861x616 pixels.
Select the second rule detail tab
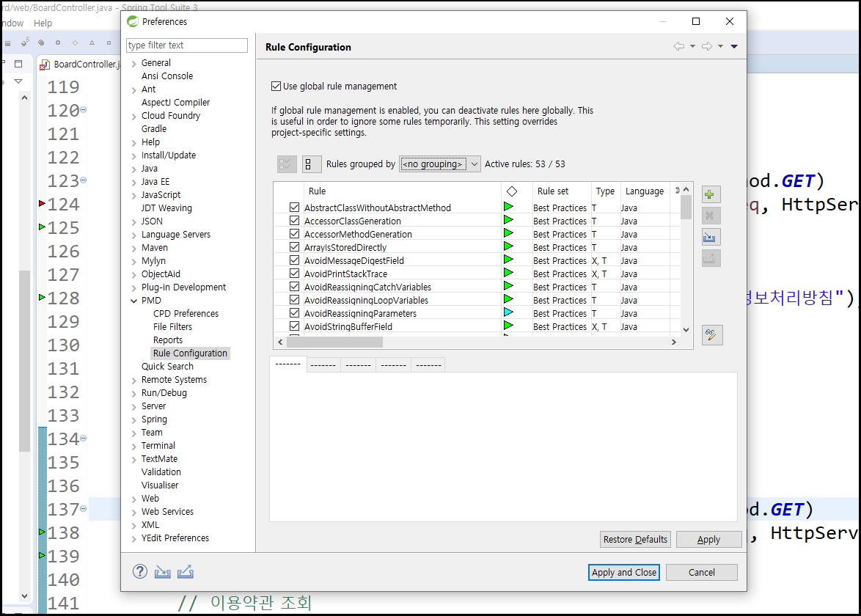tap(323, 365)
